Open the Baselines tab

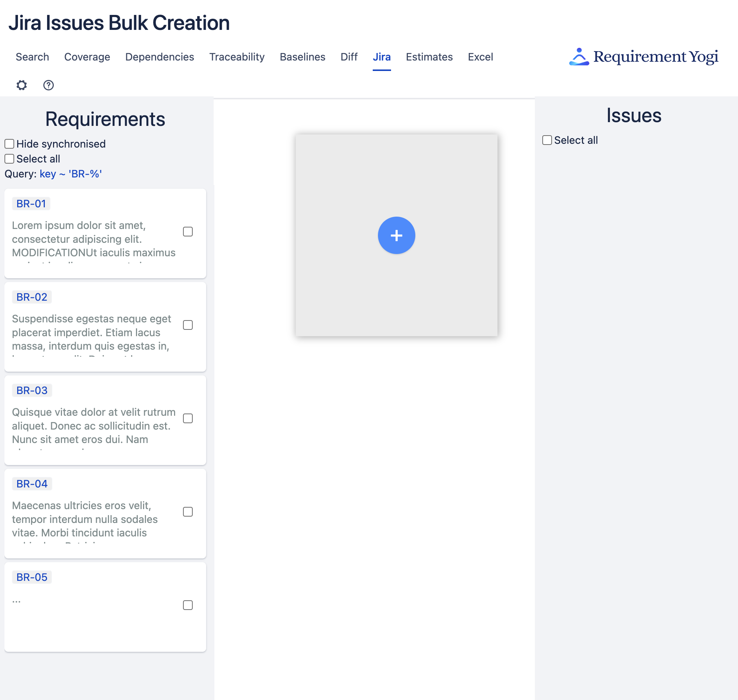coord(303,57)
